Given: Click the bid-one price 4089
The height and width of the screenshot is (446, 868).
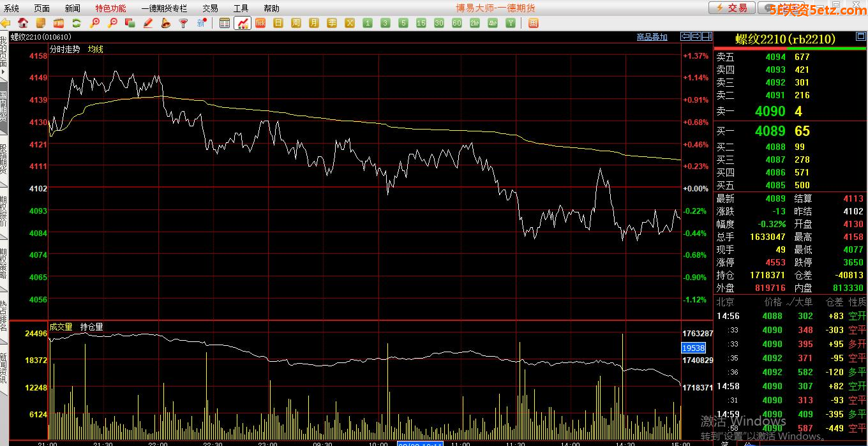Looking at the screenshot, I should point(770,131).
